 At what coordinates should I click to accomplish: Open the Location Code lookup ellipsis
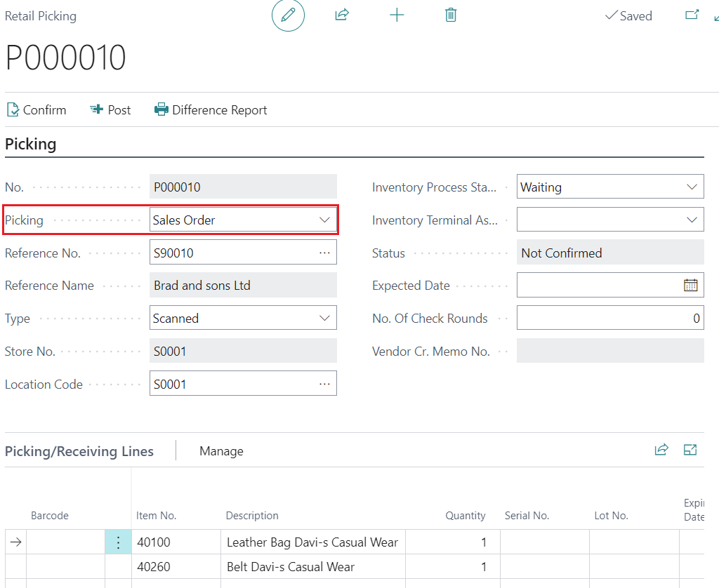324,384
